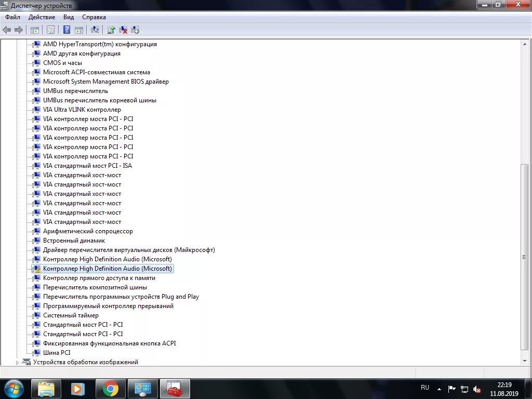Click the blue Help question mark icon

pyautogui.click(x=67, y=30)
